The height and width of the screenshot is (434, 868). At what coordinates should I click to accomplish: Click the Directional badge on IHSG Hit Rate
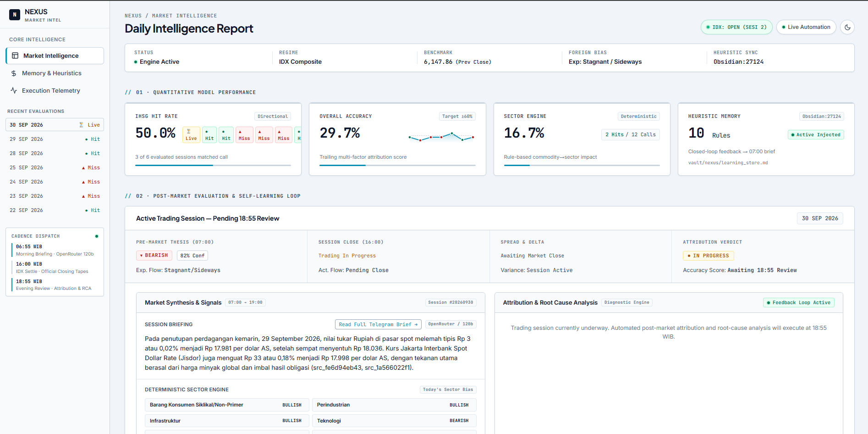[273, 117]
